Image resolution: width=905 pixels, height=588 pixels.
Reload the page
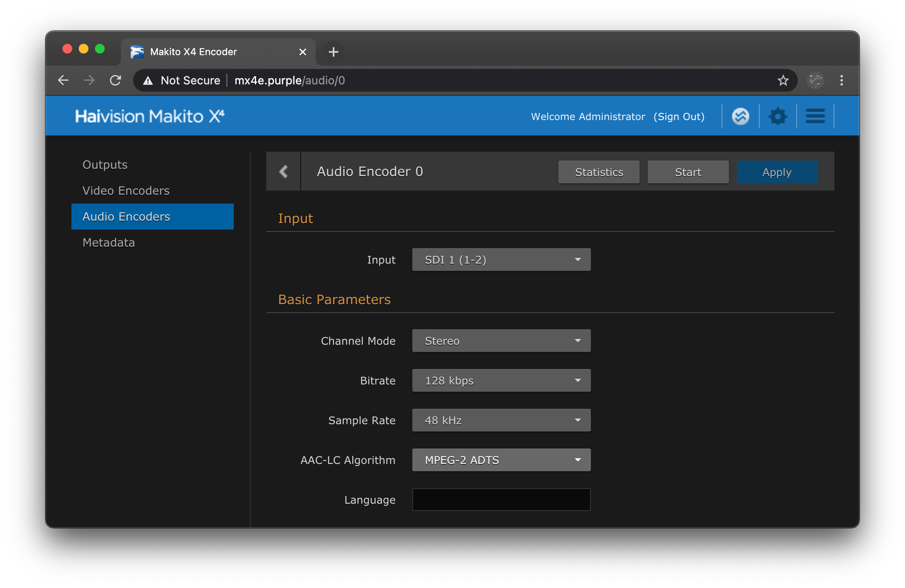tap(116, 80)
